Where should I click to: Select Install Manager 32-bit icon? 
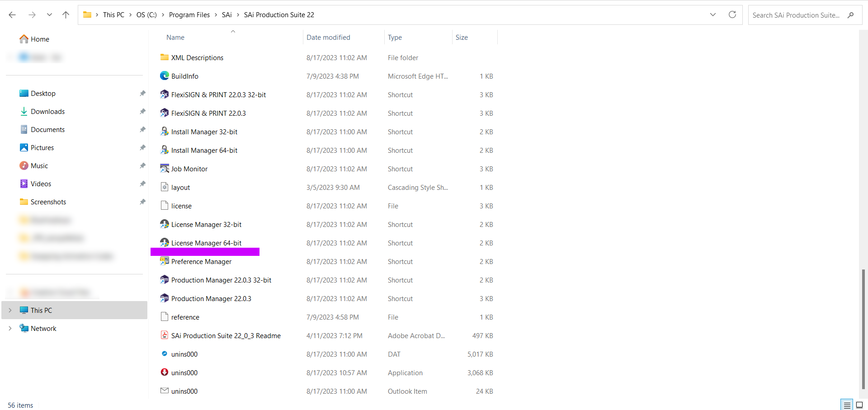click(165, 132)
